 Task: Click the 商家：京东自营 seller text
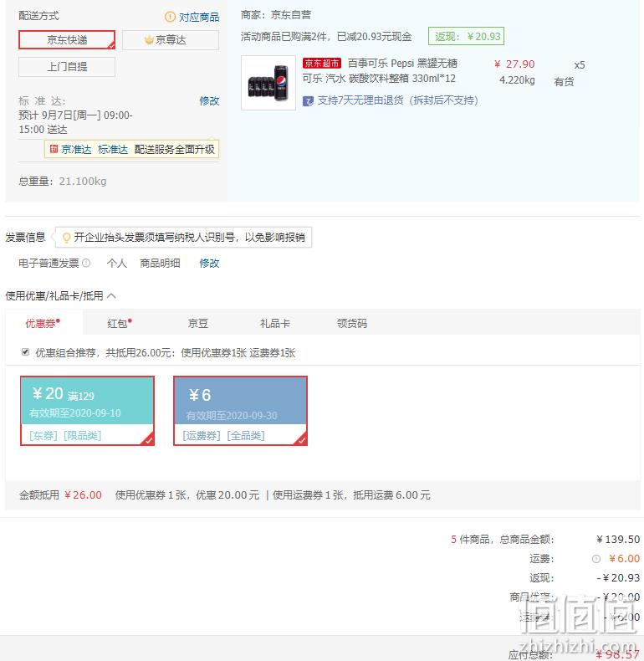tap(276, 15)
